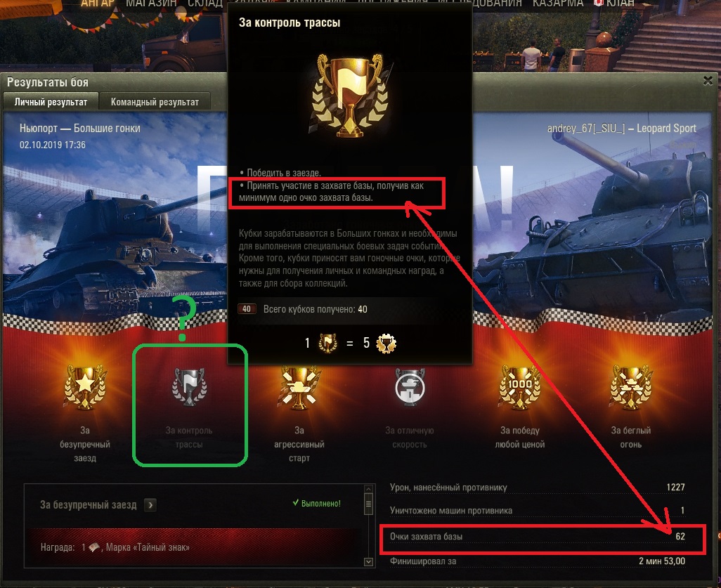Click the gold star trophy icon
This screenshot has width=721, height=588.
pos(85,387)
